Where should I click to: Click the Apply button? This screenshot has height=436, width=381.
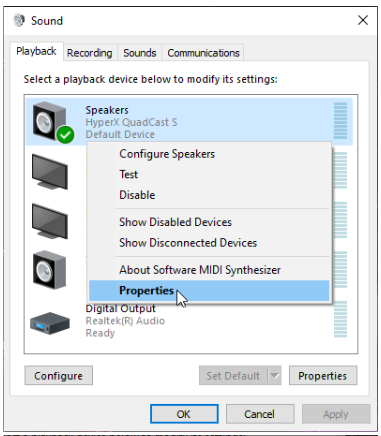coord(336,414)
